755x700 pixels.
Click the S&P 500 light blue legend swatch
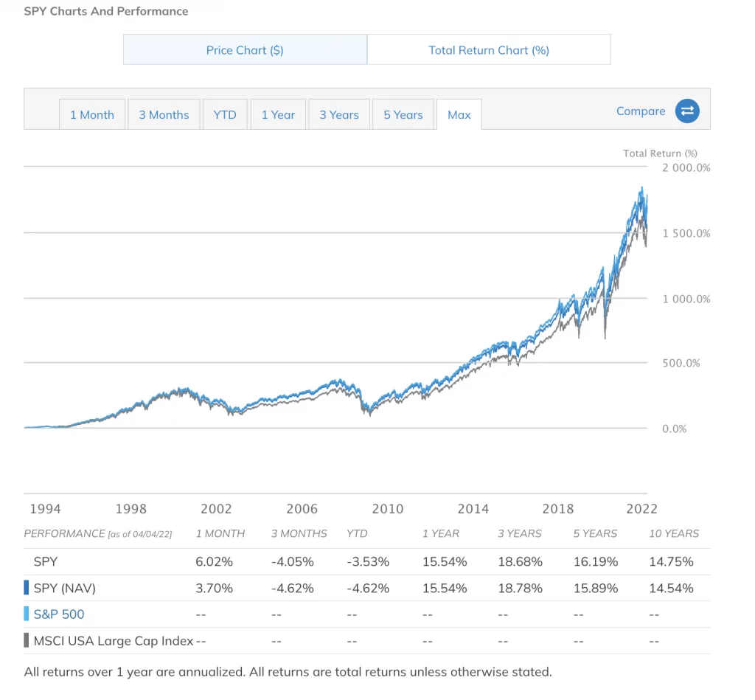pyautogui.click(x=27, y=614)
